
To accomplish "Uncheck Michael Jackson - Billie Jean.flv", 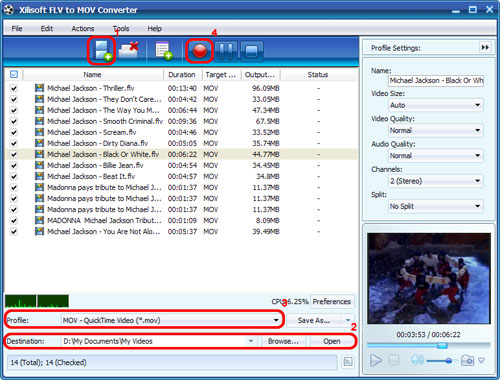I will (x=14, y=165).
